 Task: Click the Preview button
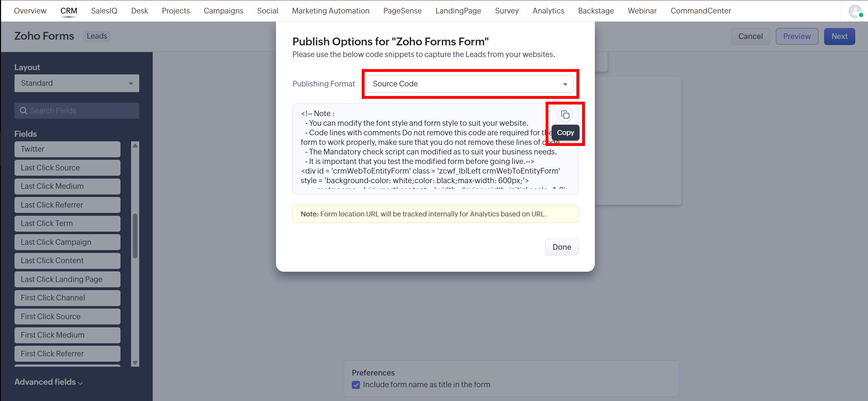click(797, 36)
